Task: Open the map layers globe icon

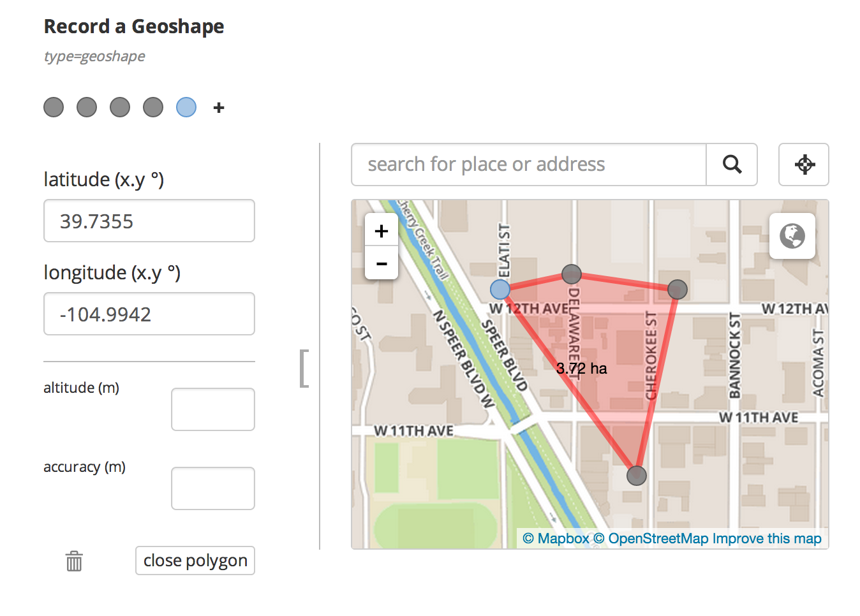Action: point(792,236)
